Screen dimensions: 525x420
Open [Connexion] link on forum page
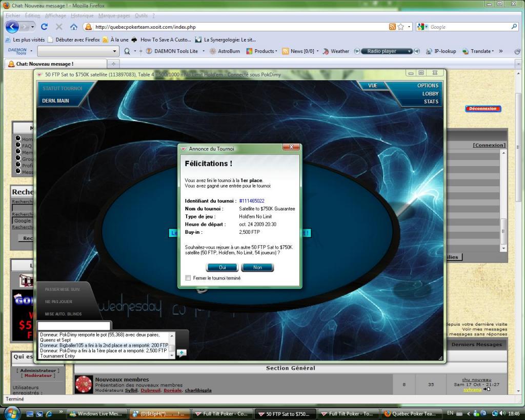[489, 145]
